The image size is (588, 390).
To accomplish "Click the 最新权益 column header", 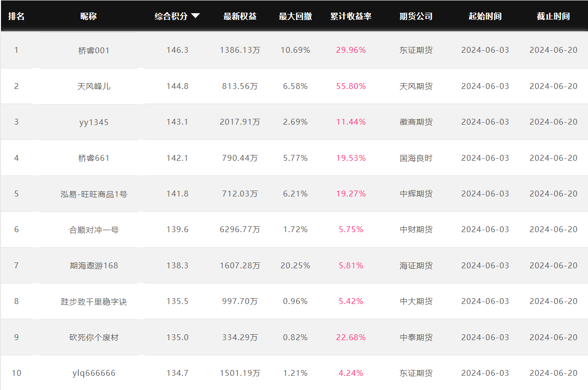I will (x=240, y=16).
